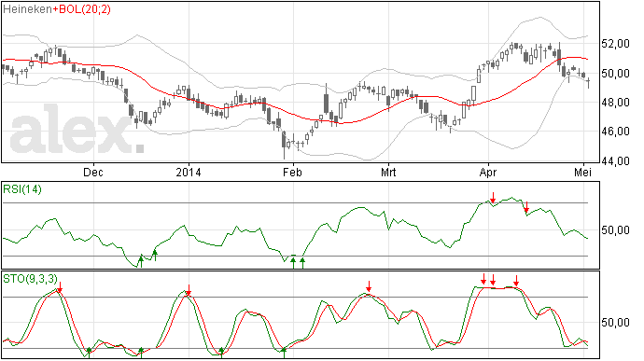Click the 46,00 price axis label
644x361 pixels.
[615, 132]
